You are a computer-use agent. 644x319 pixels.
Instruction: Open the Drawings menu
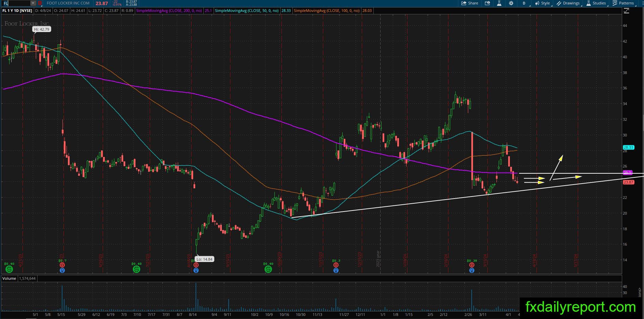point(568,3)
